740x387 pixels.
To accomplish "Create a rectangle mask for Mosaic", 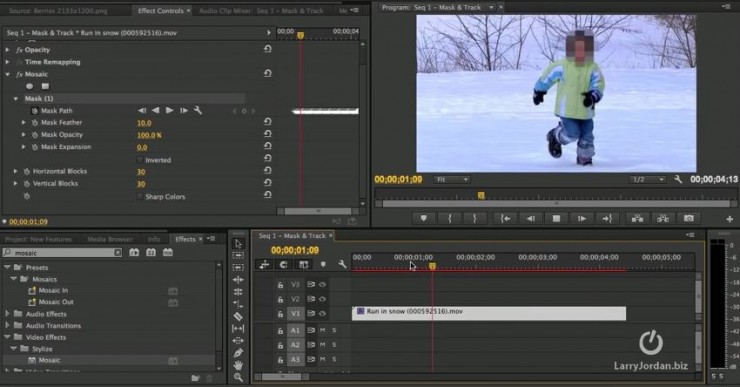I will [x=45, y=86].
